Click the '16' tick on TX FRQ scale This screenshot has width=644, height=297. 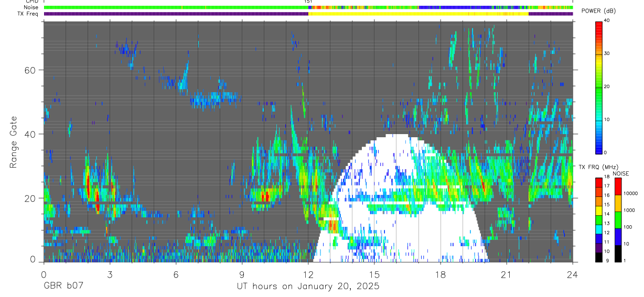[x=607, y=196]
